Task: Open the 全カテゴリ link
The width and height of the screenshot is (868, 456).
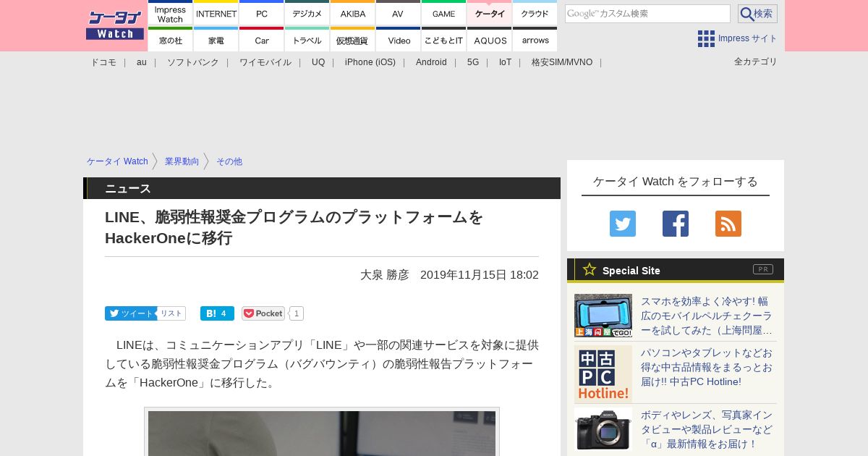Action: pyautogui.click(x=756, y=62)
